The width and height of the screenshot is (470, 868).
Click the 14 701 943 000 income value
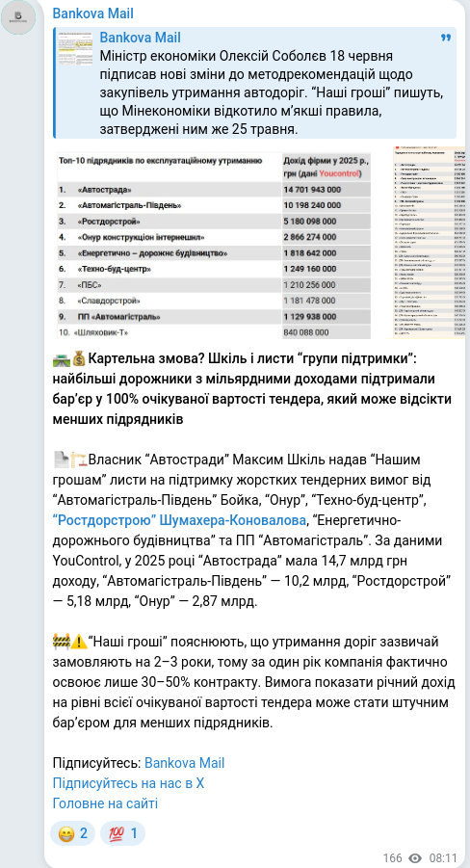tap(312, 190)
